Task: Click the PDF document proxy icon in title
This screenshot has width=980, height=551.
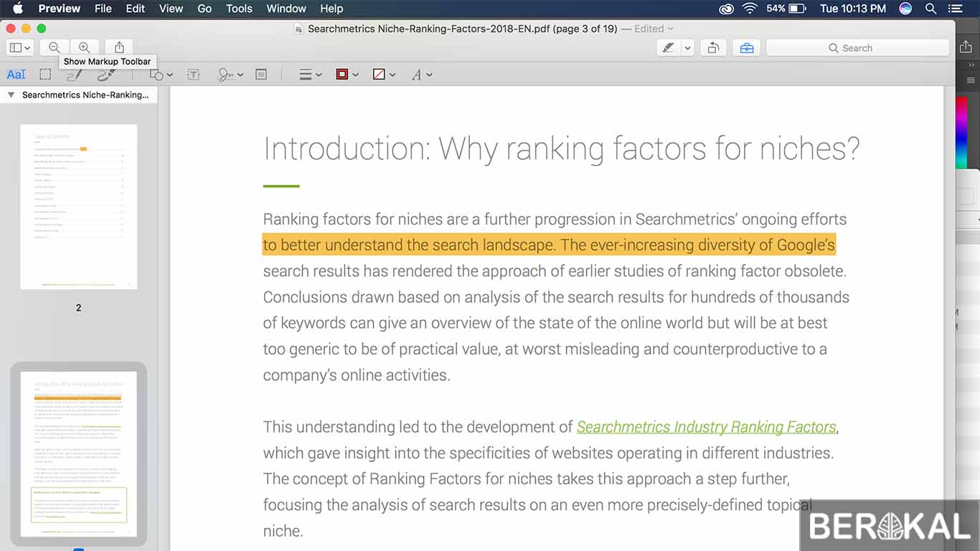Action: tap(298, 29)
